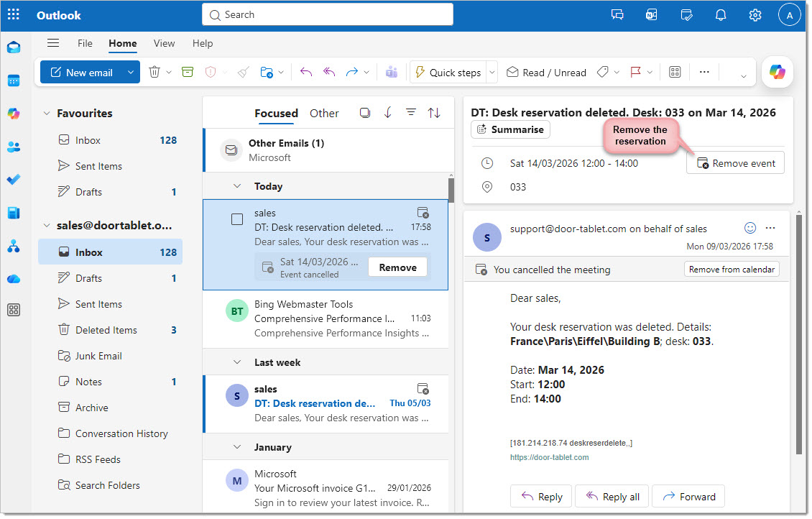Toggle Read / Unread status
Screen dimensions: 812x519
[x=546, y=73]
